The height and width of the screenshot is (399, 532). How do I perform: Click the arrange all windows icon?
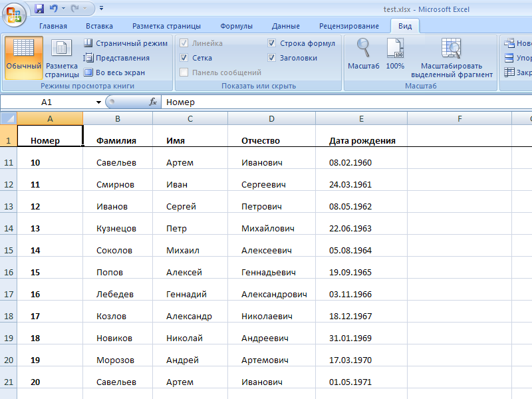(x=509, y=58)
